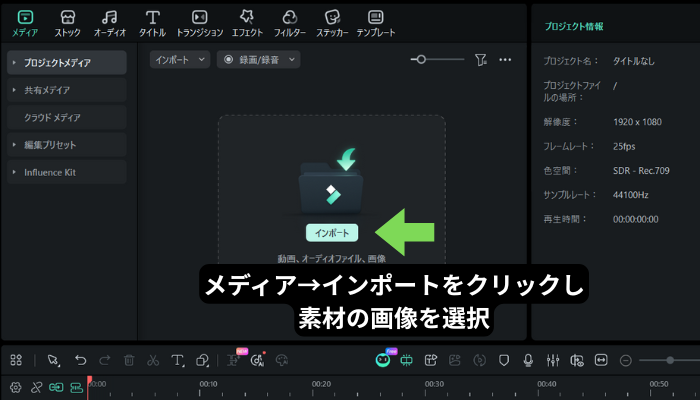Click the media filter funnel icon
Image resolution: width=700 pixels, height=400 pixels.
pos(481,60)
